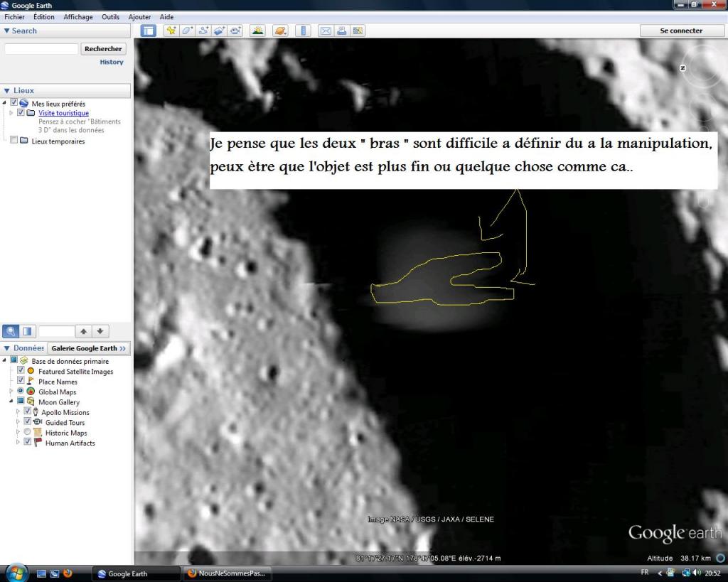
Task: Toggle Featured Satellite Images layer checkbox
Action: (x=21, y=370)
